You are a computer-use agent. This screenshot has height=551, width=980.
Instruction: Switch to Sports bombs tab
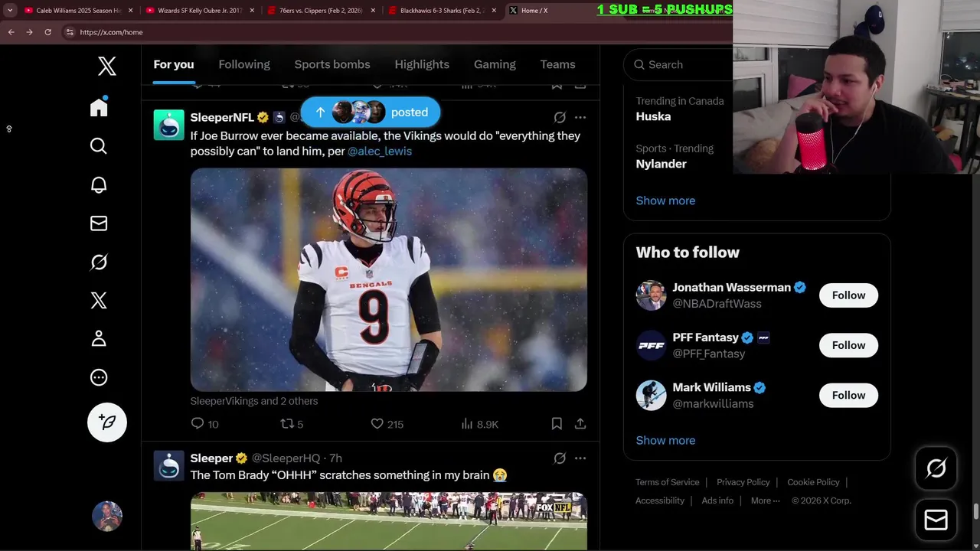coord(332,64)
